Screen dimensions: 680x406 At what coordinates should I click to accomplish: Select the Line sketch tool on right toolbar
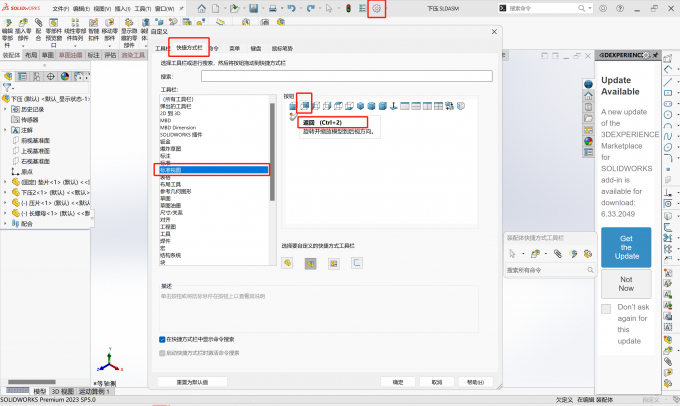[668, 81]
